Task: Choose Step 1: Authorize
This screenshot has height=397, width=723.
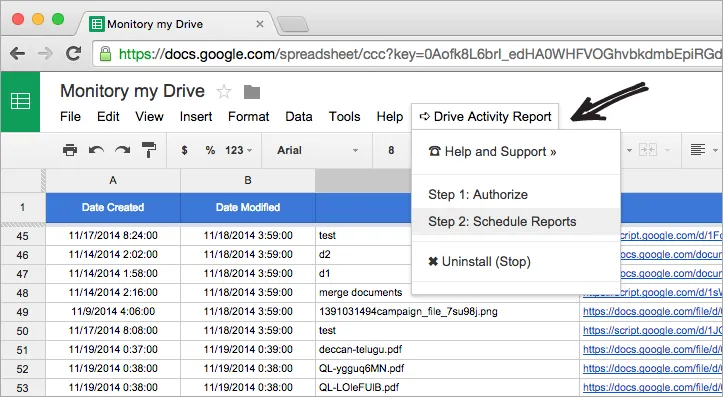Action: (516, 195)
